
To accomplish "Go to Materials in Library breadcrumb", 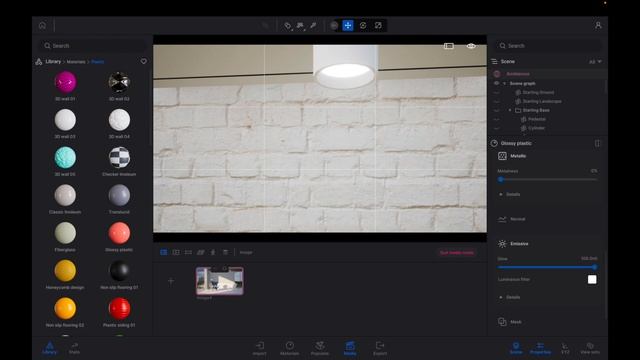I will click(76, 62).
